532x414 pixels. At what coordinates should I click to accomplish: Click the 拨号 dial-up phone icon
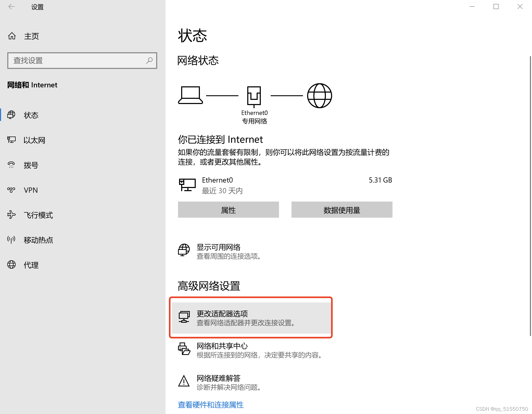tap(11, 165)
